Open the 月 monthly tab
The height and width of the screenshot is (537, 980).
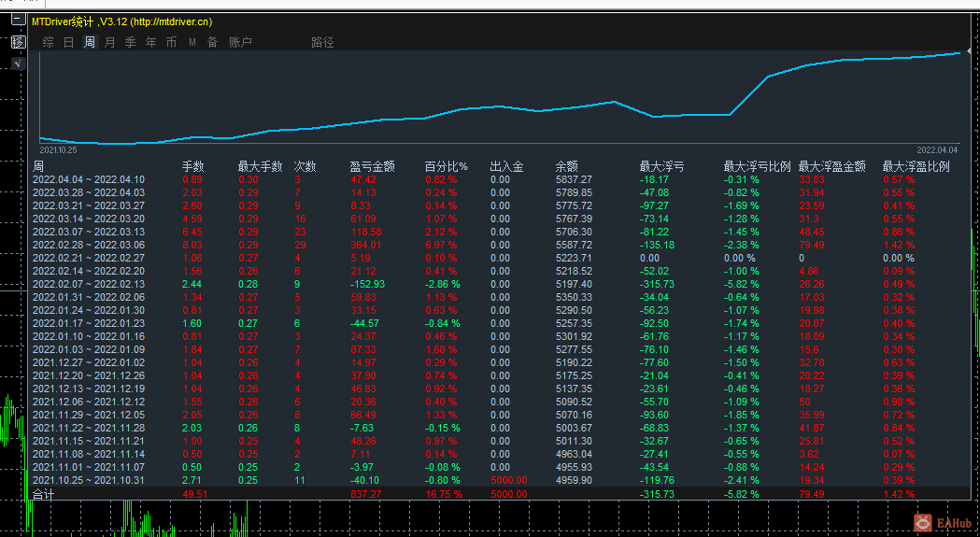click(110, 43)
